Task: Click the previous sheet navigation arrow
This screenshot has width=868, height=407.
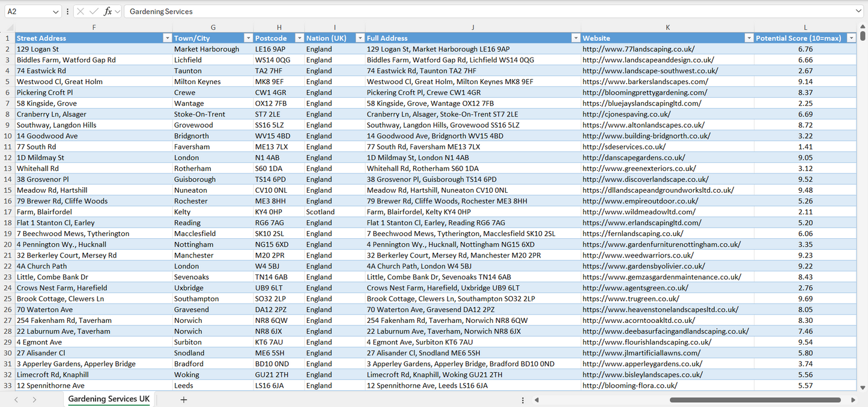Action: pos(16,399)
